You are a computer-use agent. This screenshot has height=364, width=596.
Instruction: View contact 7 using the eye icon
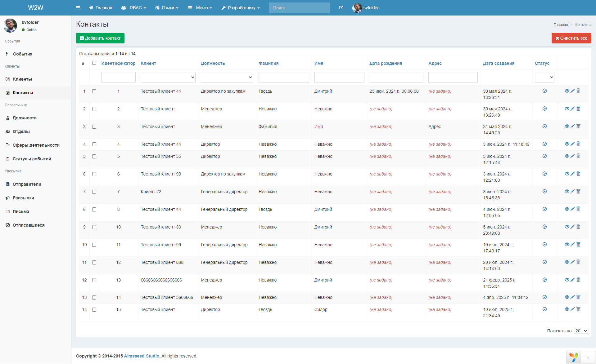567,192
